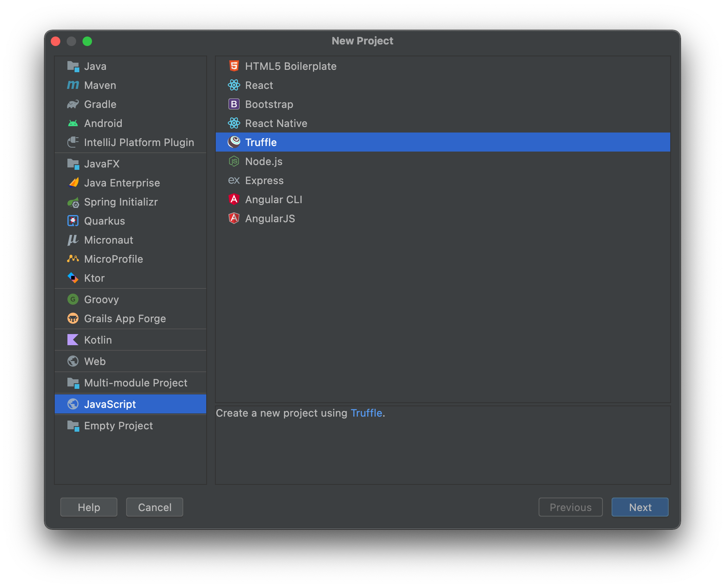Select the Express template
The image size is (725, 588).
click(443, 181)
